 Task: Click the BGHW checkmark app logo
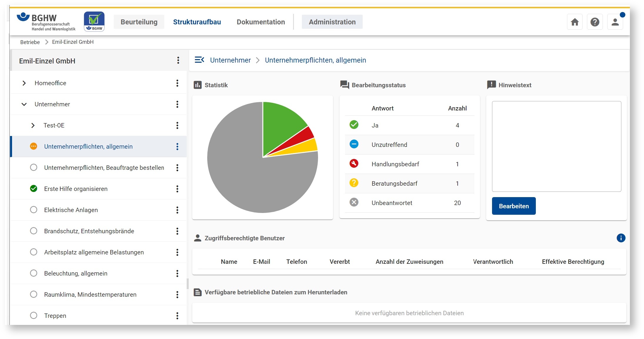point(94,21)
